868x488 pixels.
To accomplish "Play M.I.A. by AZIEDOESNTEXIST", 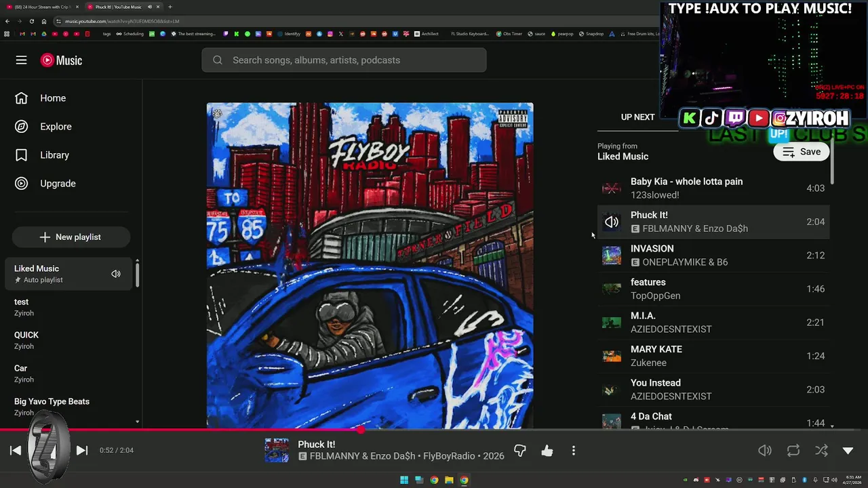I will pyautogui.click(x=713, y=323).
